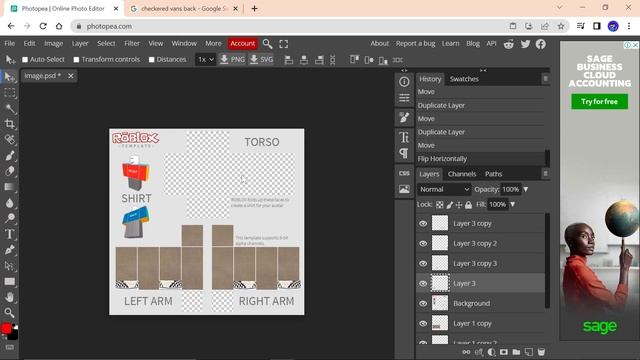Screen dimensions: 640x360
Task: Click Try for free in Sage ad
Action: pos(599,102)
